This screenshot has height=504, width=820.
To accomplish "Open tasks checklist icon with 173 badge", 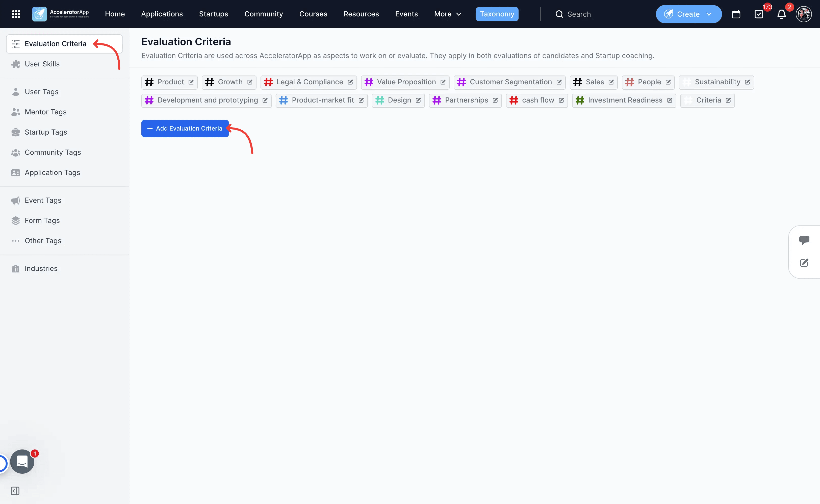I will [759, 14].
